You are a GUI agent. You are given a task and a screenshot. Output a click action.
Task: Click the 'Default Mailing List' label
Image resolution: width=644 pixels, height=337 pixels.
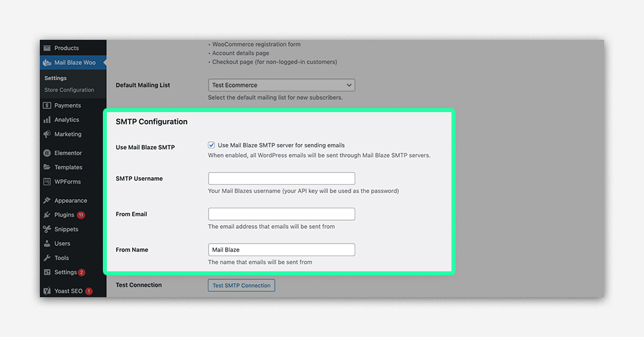[143, 86]
